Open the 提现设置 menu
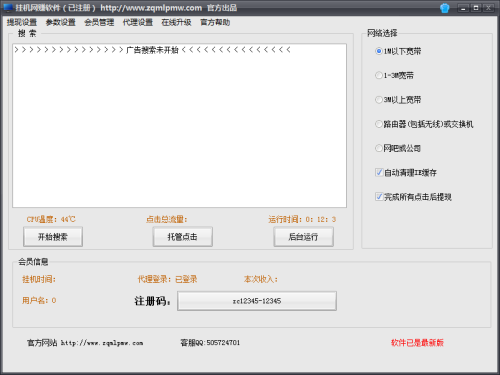 point(22,22)
